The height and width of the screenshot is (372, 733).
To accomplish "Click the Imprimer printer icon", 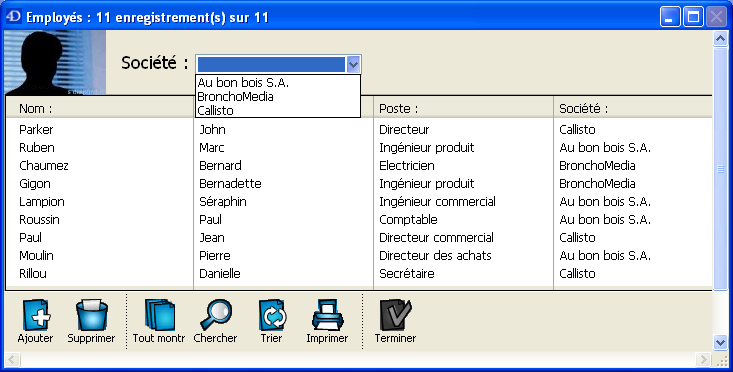I will (x=328, y=315).
